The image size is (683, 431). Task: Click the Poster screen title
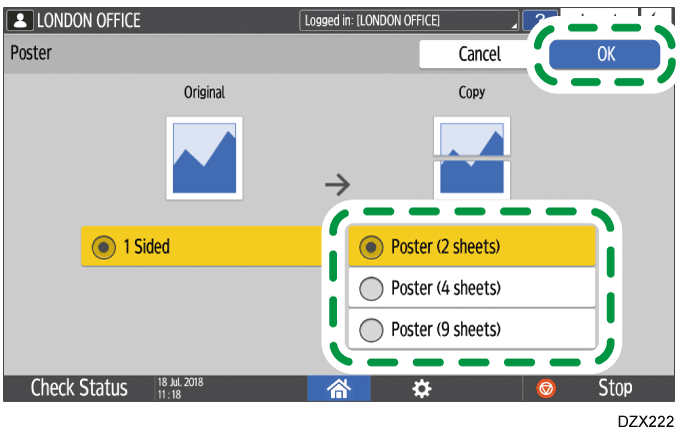tap(31, 54)
